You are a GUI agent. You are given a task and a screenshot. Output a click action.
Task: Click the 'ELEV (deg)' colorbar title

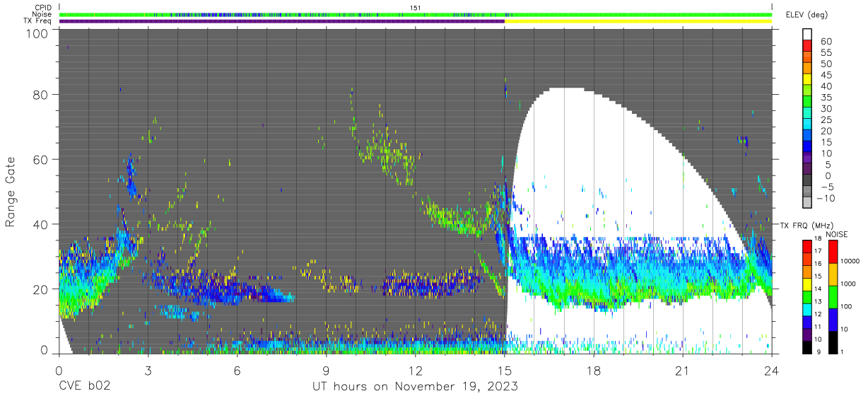(806, 14)
